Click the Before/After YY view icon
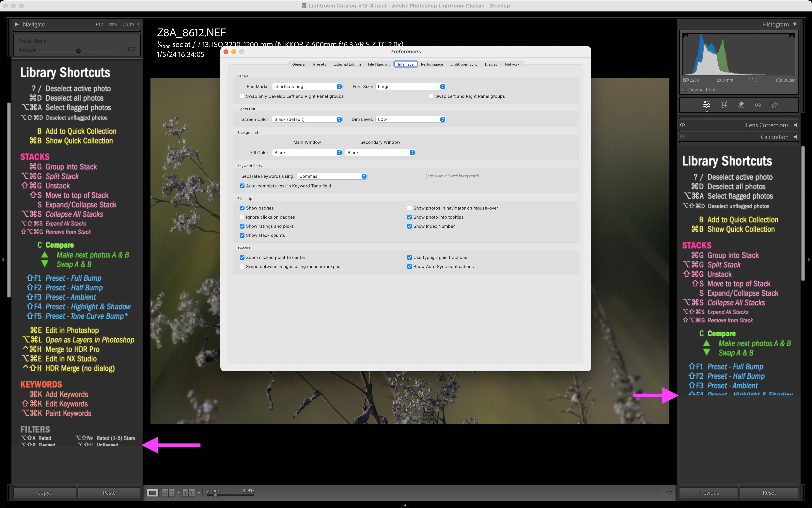The image size is (812, 508). pos(188,493)
